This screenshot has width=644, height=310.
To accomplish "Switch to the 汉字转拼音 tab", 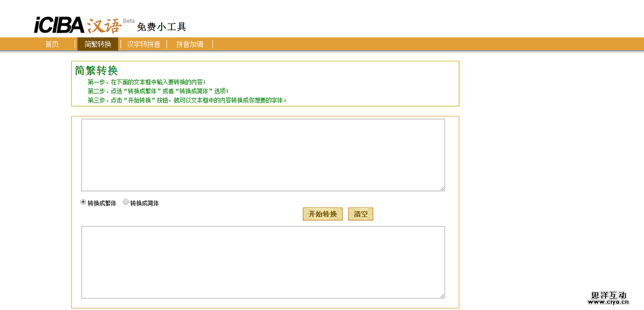I will tap(143, 44).
